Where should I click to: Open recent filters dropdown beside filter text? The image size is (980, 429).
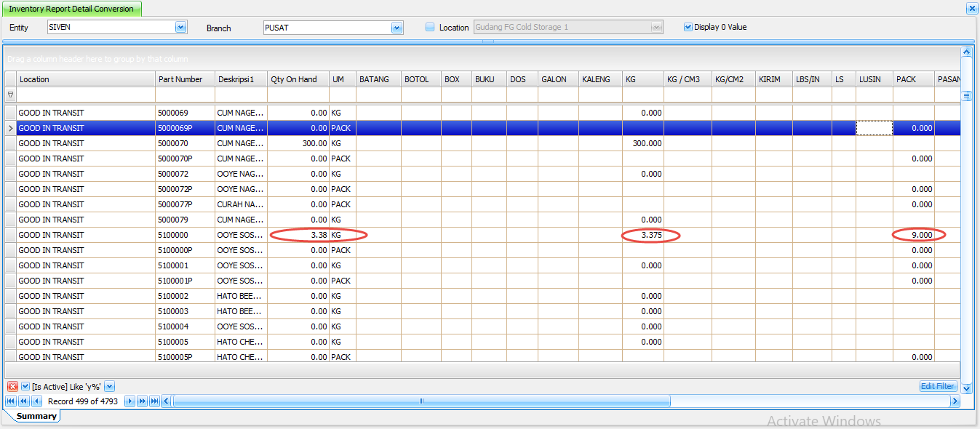pos(109,386)
